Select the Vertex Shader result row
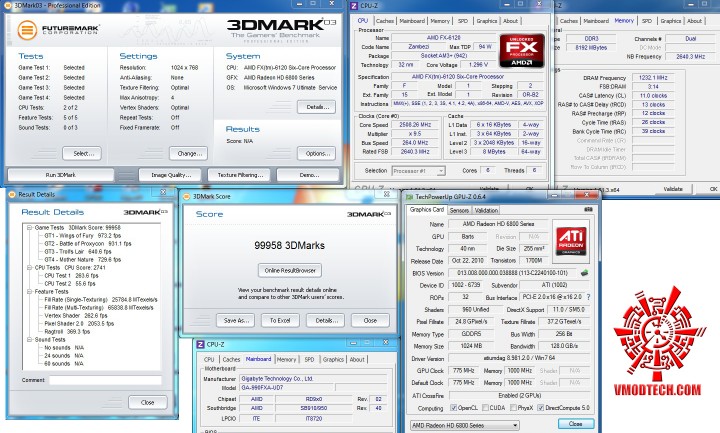 (x=76, y=315)
